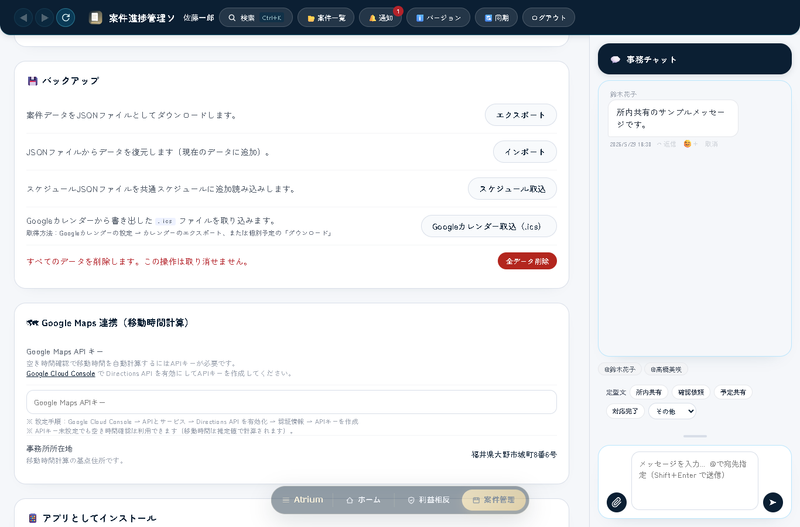Click the 同期 sync button

click(496, 18)
